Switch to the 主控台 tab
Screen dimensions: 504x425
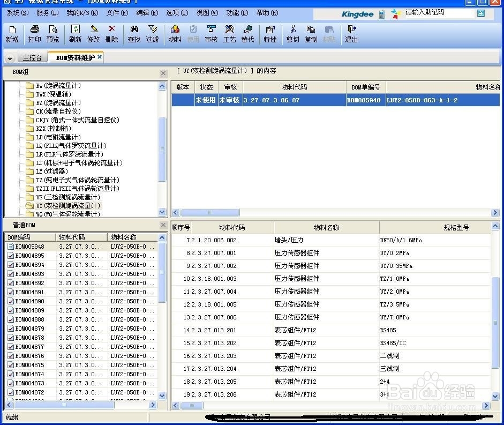pos(32,57)
